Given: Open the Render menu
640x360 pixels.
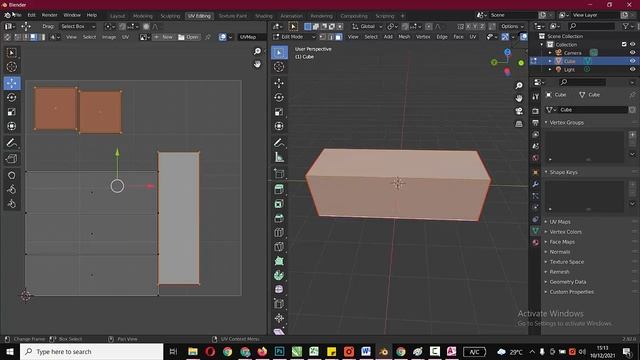Looking at the screenshot, I should [x=49, y=15].
